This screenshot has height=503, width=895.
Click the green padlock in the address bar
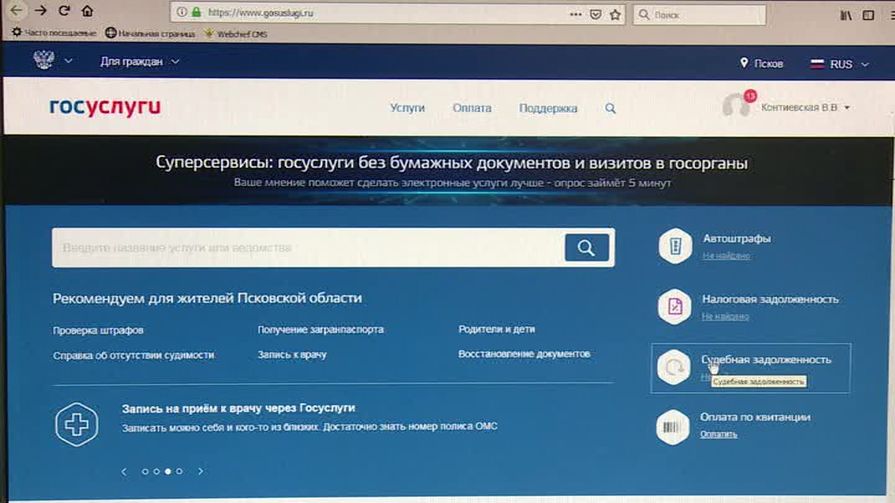[196, 12]
